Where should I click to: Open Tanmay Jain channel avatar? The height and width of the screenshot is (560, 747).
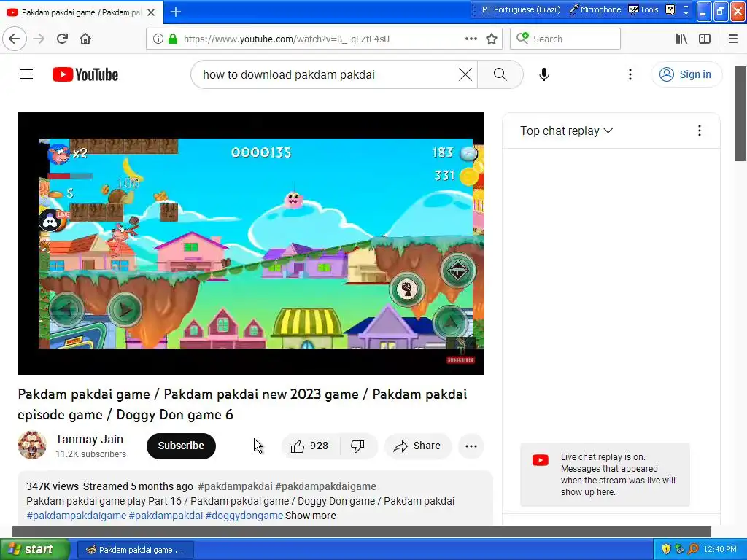[x=32, y=446]
